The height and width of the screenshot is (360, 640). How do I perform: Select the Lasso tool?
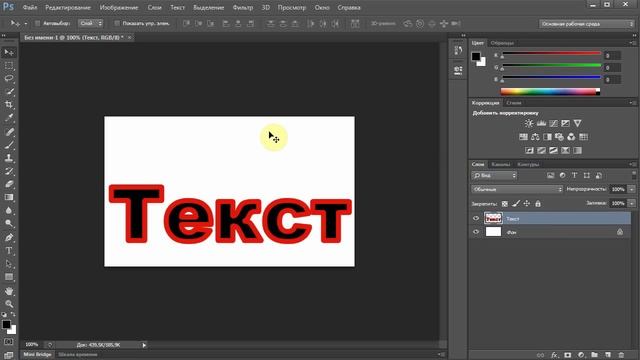(x=9, y=78)
